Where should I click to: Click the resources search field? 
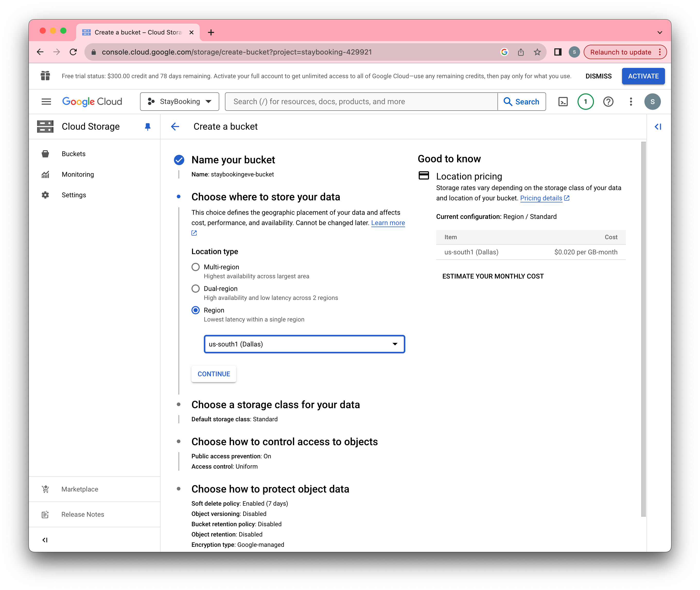point(361,101)
